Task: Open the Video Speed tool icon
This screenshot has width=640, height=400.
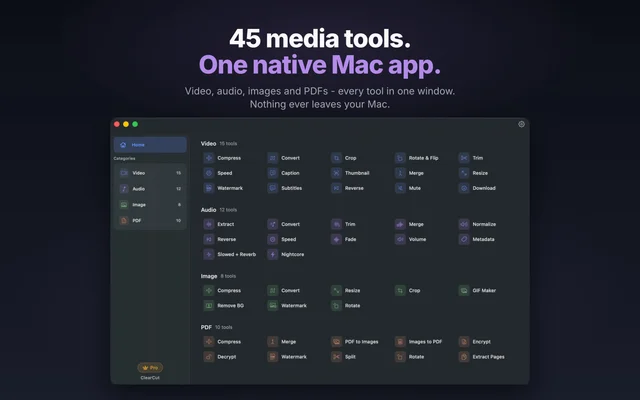Action: [x=209, y=173]
